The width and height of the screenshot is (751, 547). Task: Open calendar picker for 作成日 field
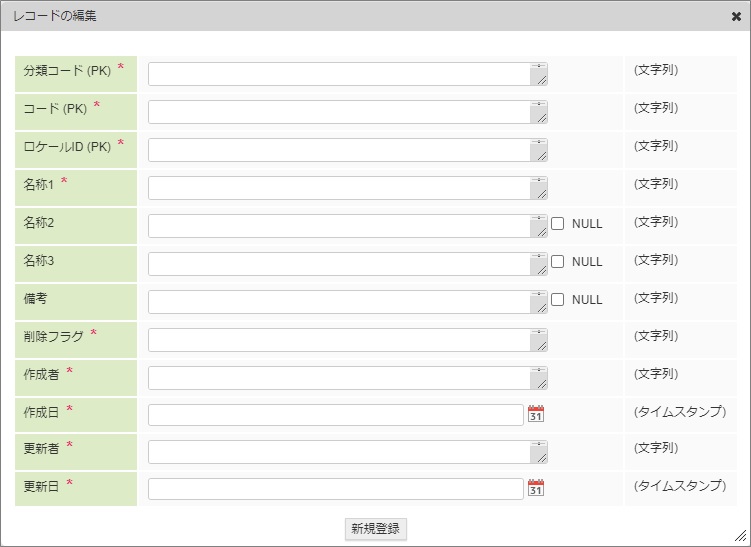pyautogui.click(x=536, y=414)
